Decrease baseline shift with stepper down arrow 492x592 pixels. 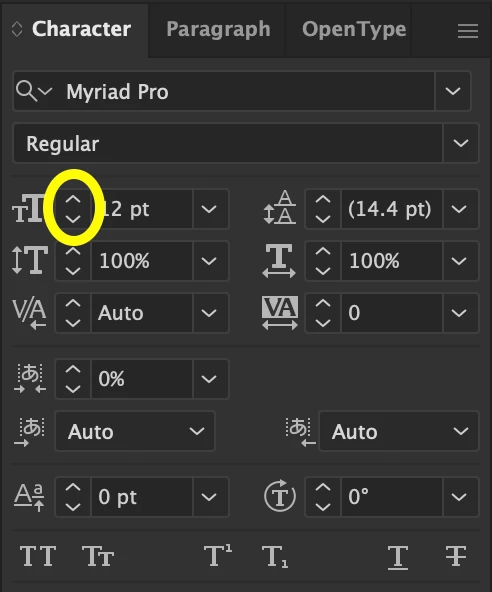(73, 506)
